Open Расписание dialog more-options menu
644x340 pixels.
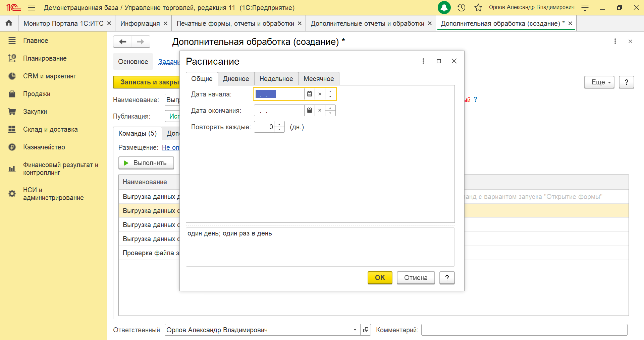(423, 61)
